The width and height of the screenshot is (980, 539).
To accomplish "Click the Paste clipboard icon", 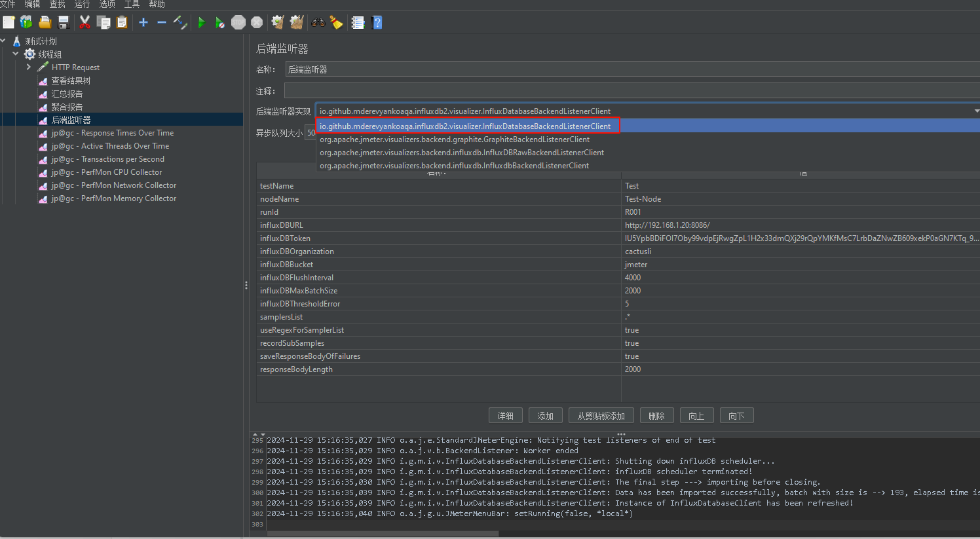I will [x=122, y=22].
